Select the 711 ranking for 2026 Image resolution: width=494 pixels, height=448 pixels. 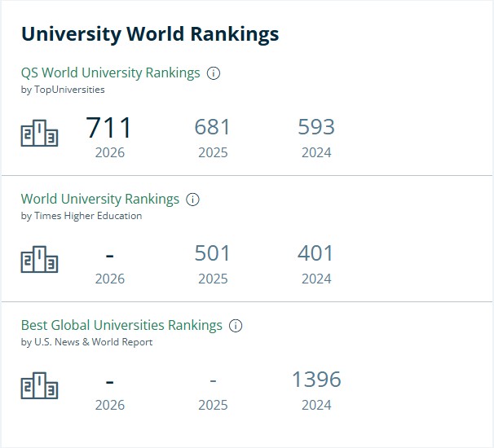click(x=108, y=127)
